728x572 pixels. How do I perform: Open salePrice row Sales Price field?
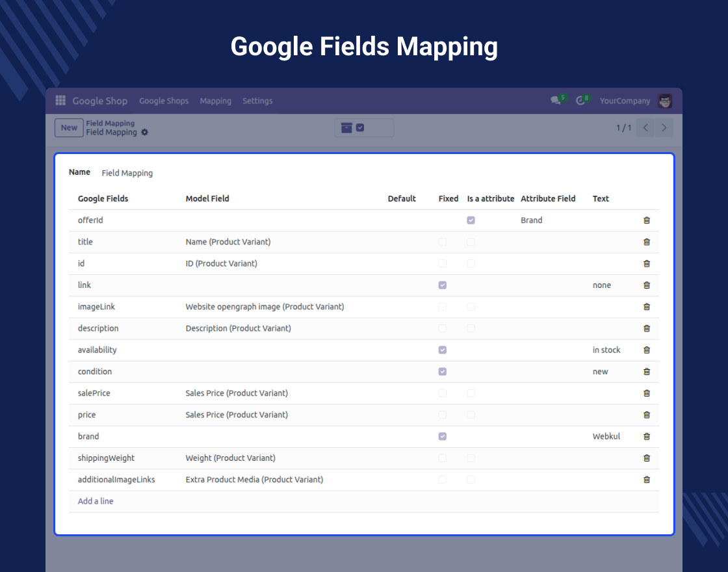pos(237,393)
